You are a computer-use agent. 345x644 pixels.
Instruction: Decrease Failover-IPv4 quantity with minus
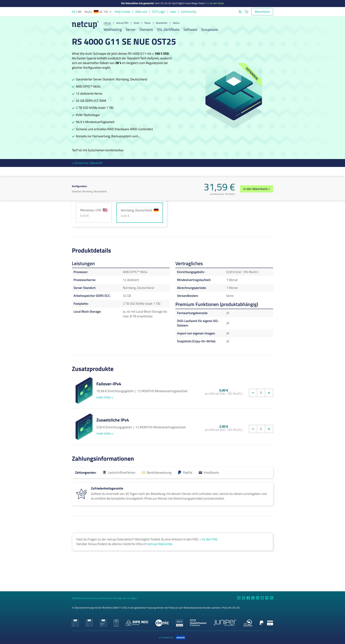pyautogui.click(x=253, y=393)
